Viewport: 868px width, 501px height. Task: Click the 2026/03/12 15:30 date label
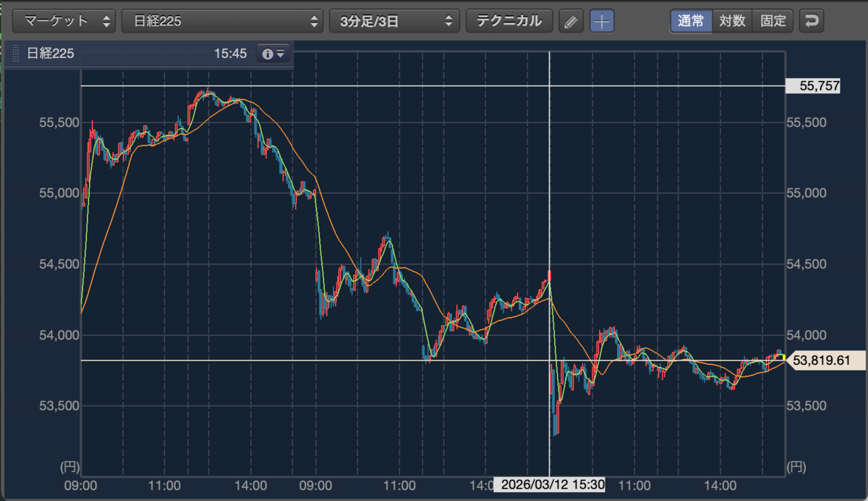pyautogui.click(x=550, y=484)
